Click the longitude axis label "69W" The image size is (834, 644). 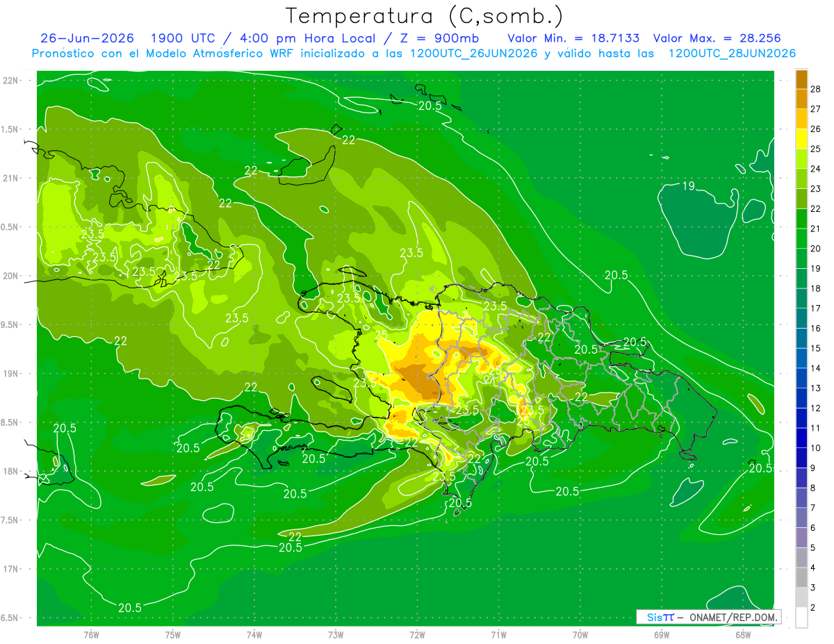click(x=661, y=635)
